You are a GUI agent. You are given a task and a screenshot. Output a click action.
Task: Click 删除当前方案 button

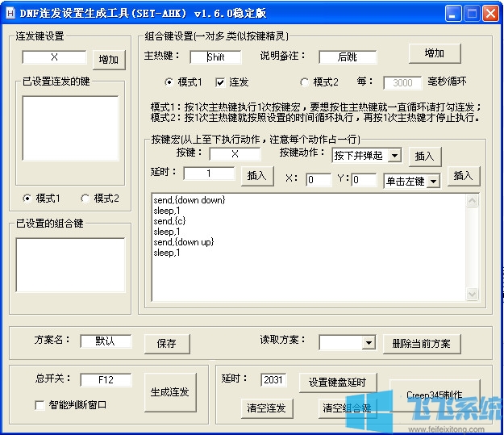pyautogui.click(x=421, y=343)
